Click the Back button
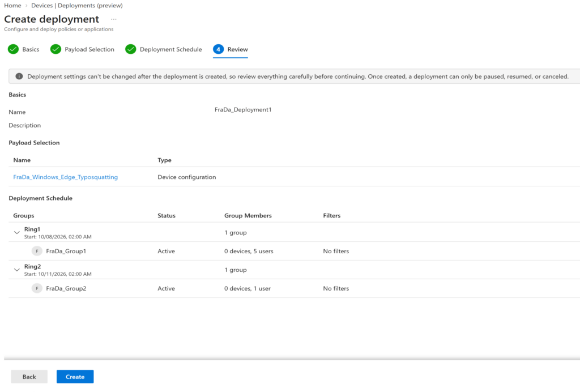The image size is (580, 392). (29, 377)
